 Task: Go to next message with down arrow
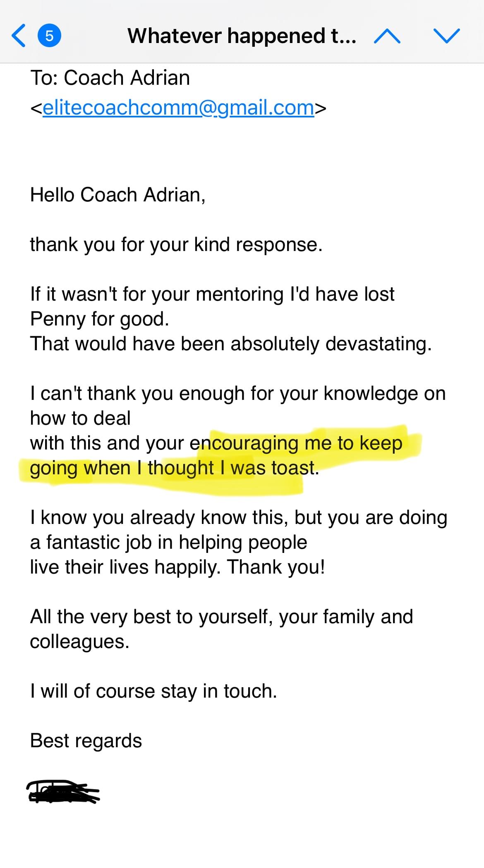(x=446, y=36)
